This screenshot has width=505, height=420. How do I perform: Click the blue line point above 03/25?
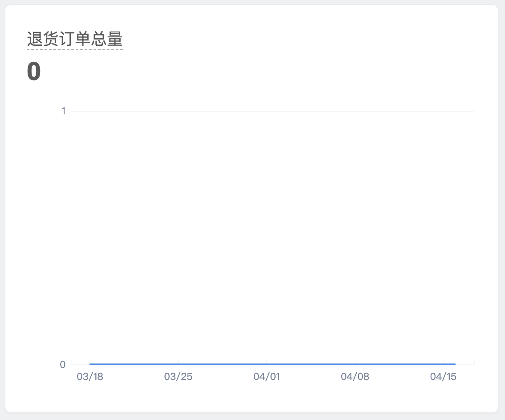[178, 364]
